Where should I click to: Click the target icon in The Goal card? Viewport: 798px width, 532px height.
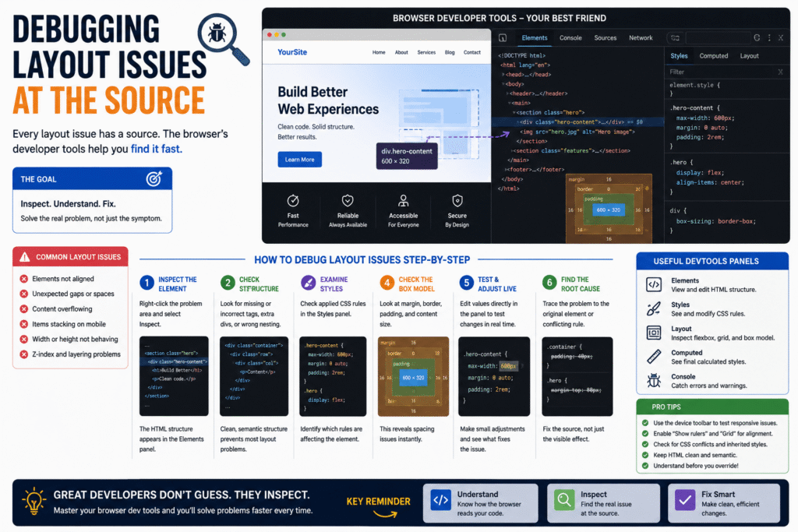(x=154, y=178)
